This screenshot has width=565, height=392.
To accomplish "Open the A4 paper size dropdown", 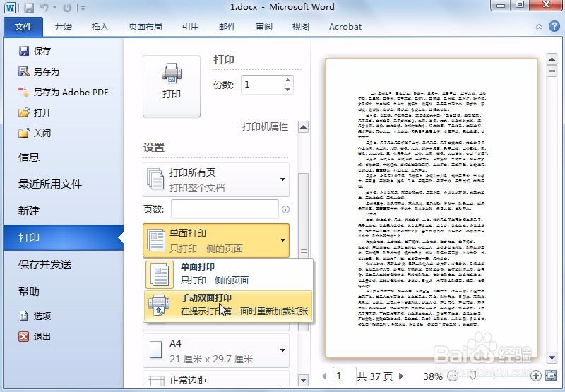I will (x=216, y=350).
